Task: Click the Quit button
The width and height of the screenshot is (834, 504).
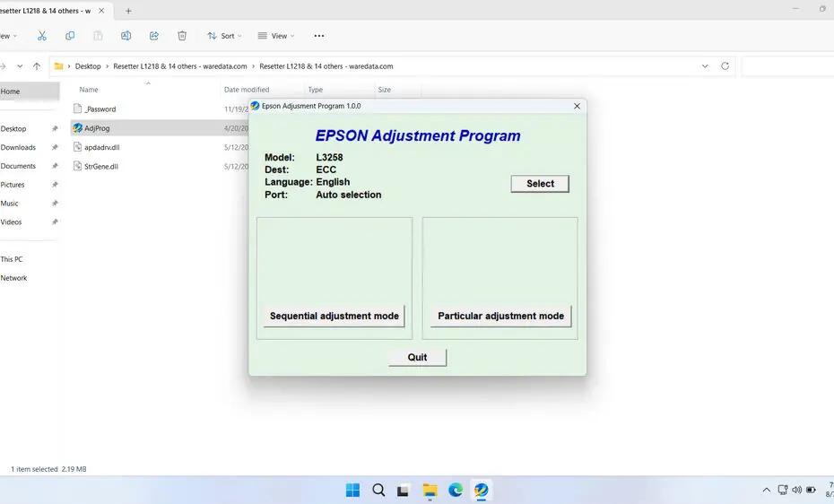Action: [417, 357]
